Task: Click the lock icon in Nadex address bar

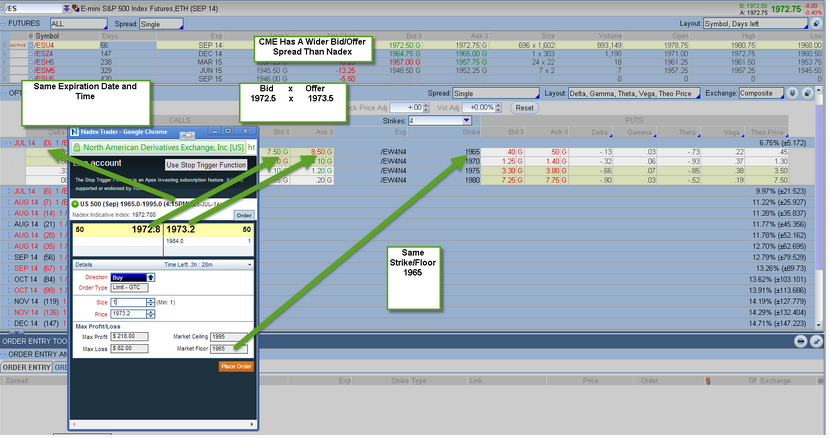Action: coord(77,148)
